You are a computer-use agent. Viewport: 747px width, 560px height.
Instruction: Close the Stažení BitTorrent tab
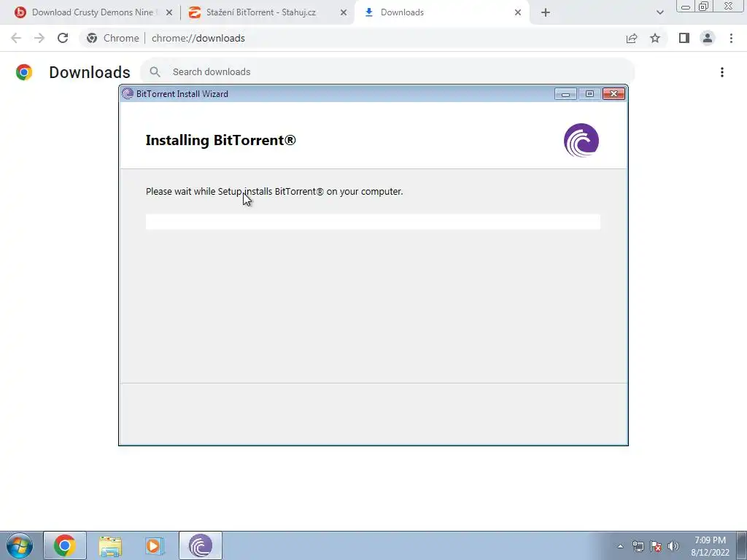(x=343, y=12)
